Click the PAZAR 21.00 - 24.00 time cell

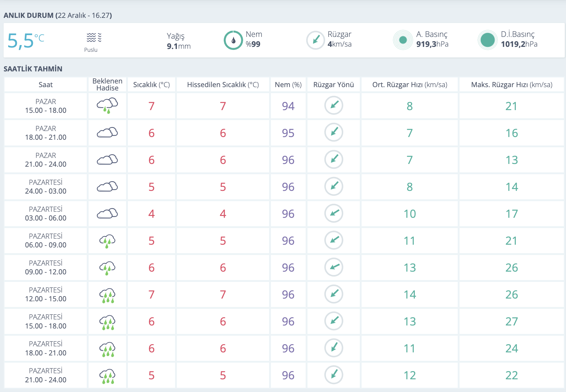46,160
